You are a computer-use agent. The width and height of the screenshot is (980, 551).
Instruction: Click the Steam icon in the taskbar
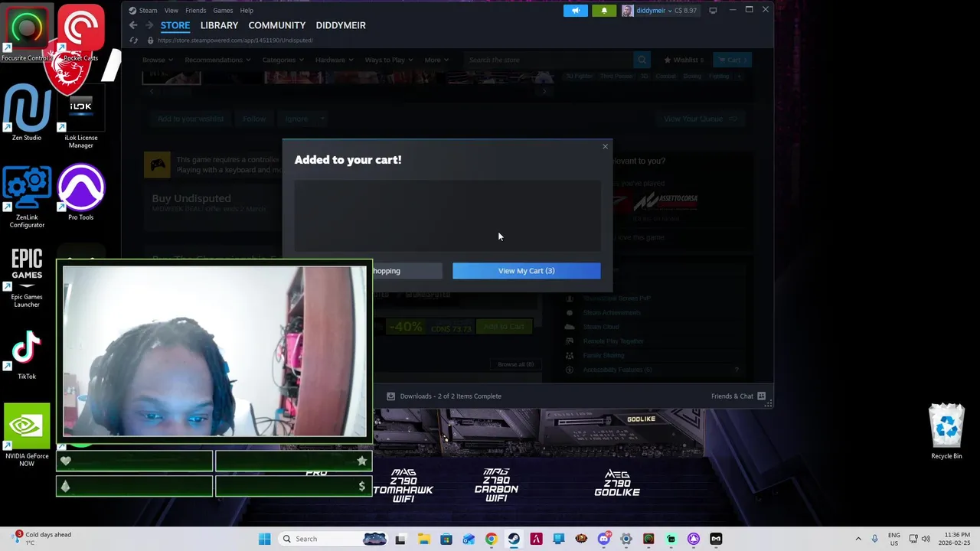514,539
